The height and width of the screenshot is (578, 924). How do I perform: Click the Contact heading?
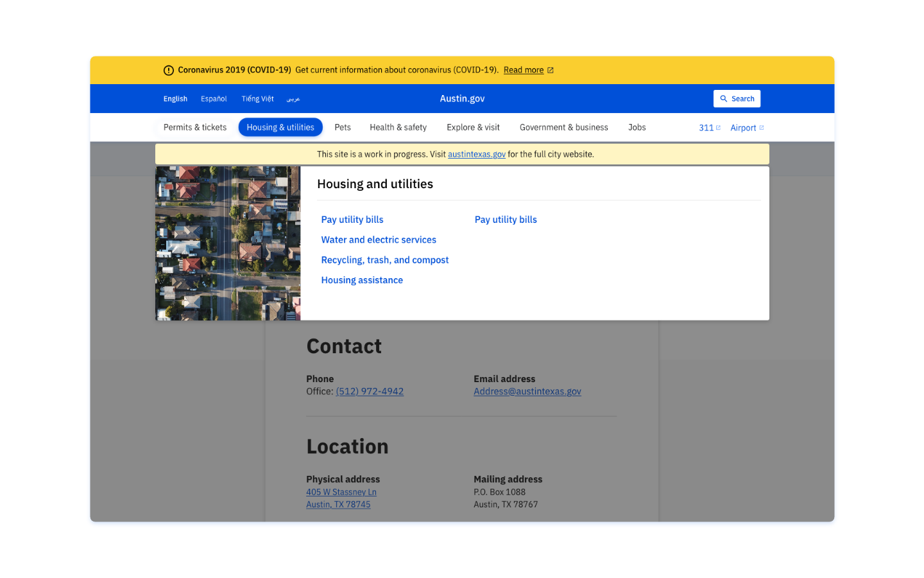click(x=344, y=346)
